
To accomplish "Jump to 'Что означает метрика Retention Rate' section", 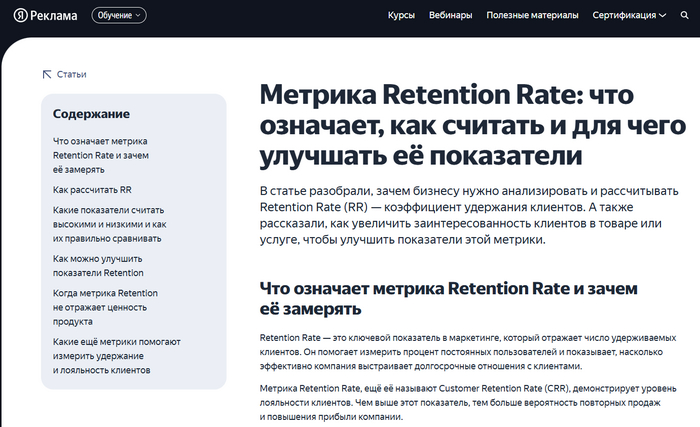I will click(x=101, y=155).
